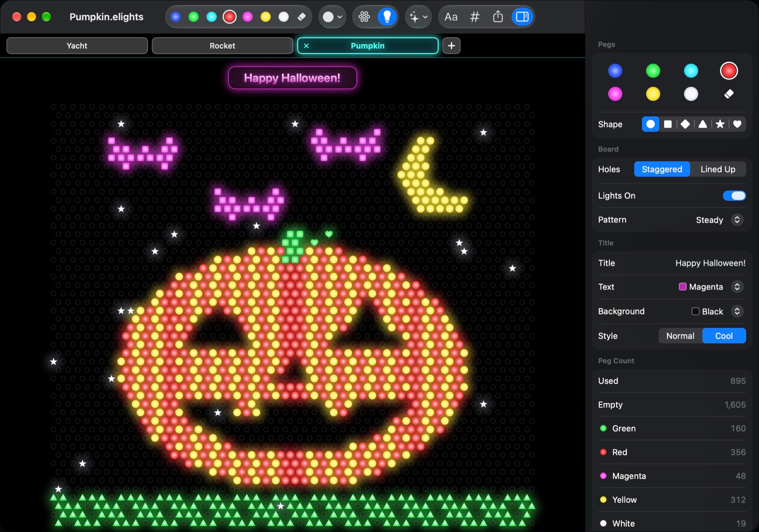
Task: Switch to the Rocket tab
Action: [x=222, y=46]
